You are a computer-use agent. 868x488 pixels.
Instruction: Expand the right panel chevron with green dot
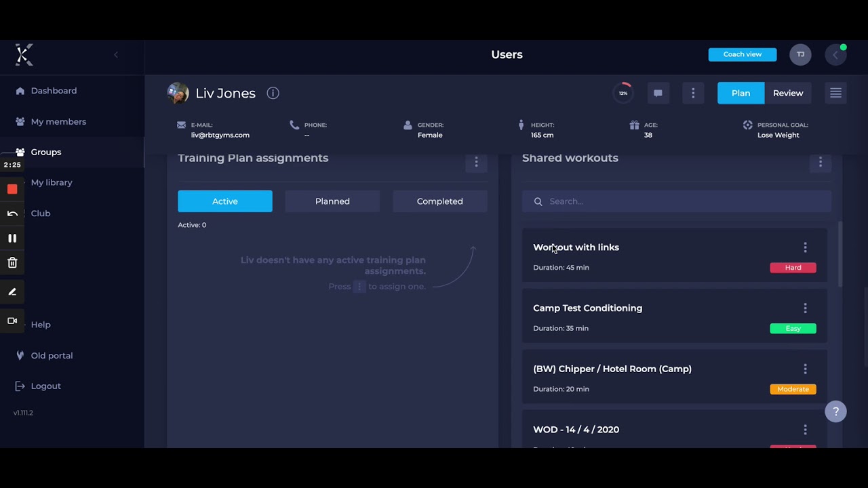(835, 55)
